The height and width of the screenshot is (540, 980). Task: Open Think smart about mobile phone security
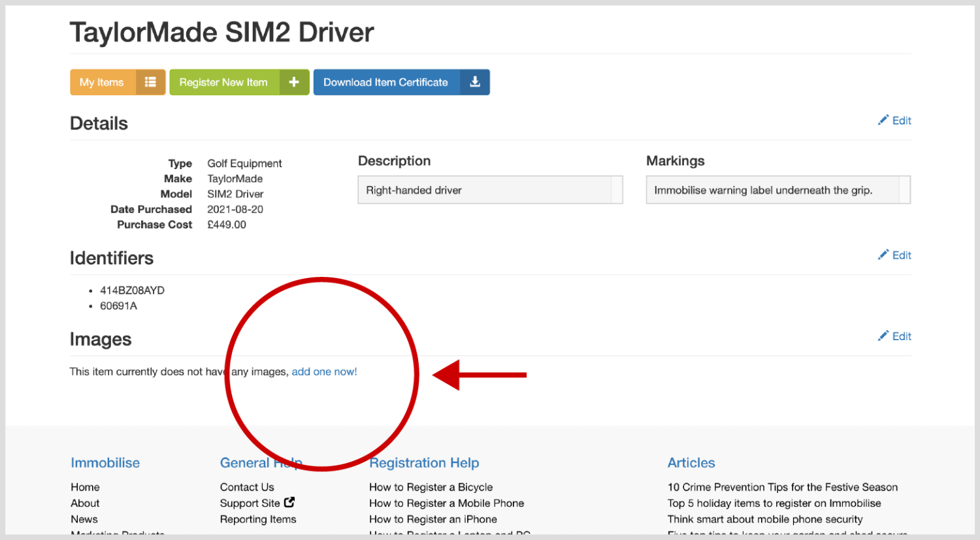[x=765, y=519]
